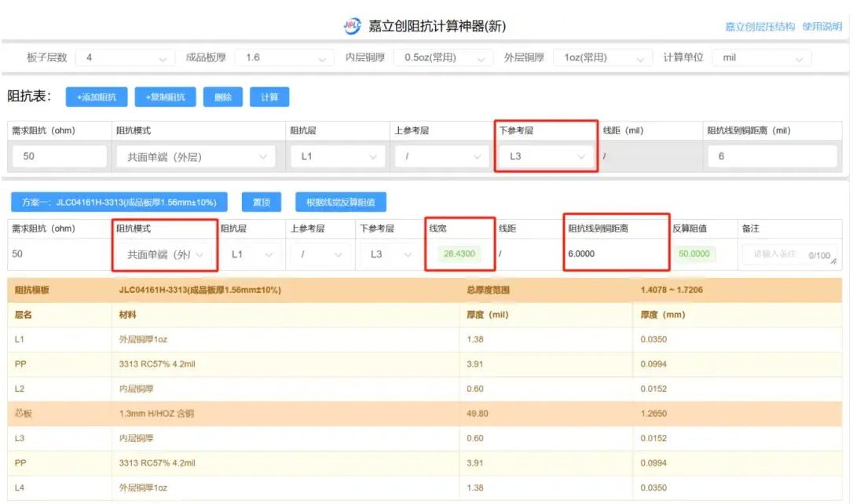Click the 删除 button

point(223,97)
